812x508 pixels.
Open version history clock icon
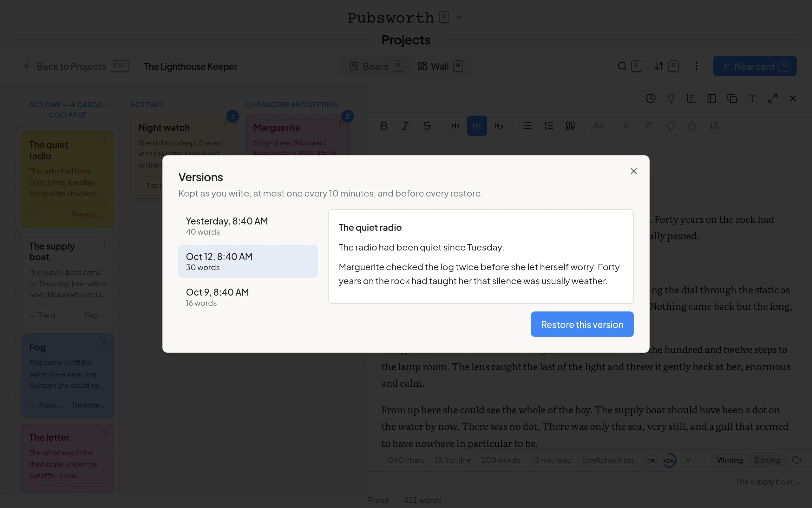coord(651,98)
